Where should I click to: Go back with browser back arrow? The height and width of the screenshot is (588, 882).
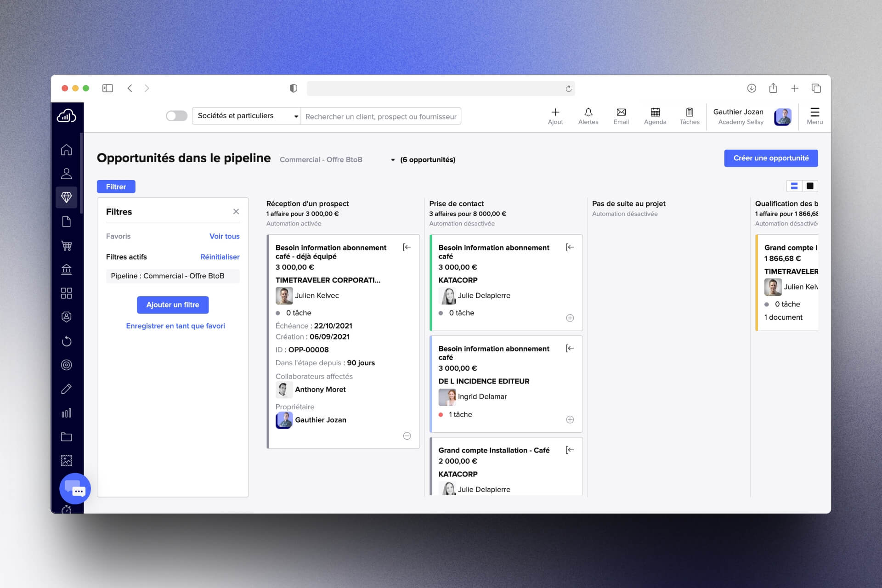(x=130, y=88)
